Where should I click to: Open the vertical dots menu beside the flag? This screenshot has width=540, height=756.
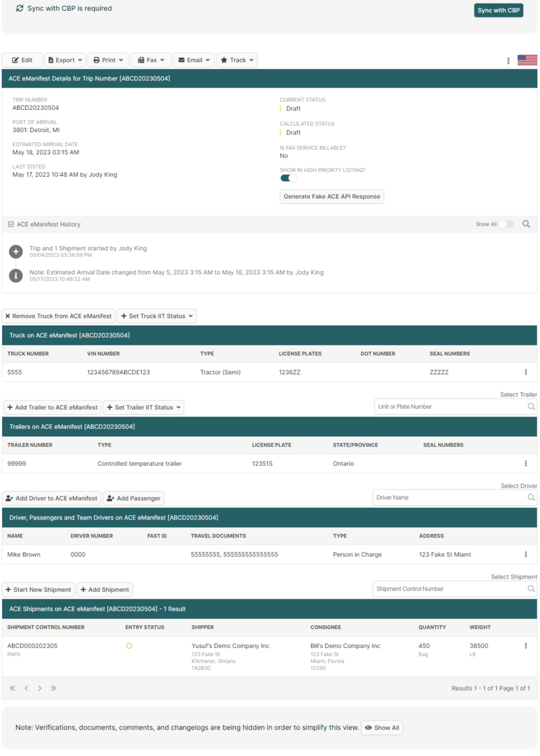[508, 61]
